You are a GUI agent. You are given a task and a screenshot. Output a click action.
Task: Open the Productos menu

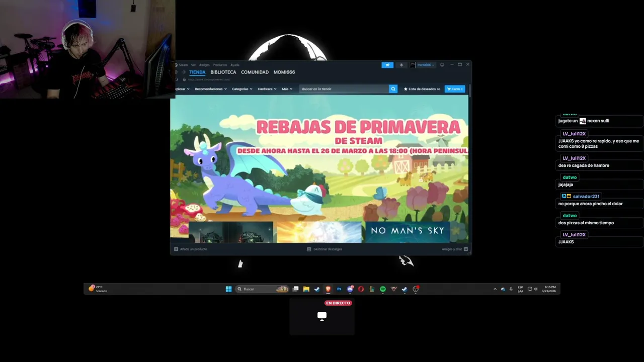click(x=220, y=65)
